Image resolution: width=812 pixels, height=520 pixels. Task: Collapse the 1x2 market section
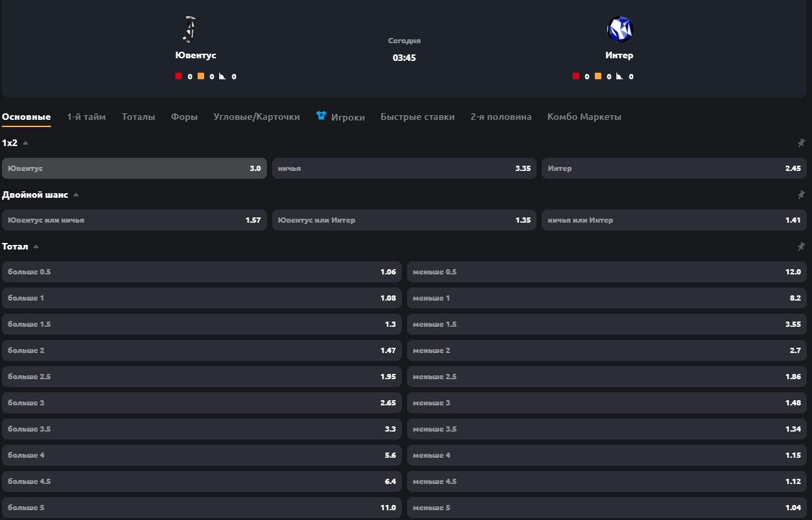26,143
